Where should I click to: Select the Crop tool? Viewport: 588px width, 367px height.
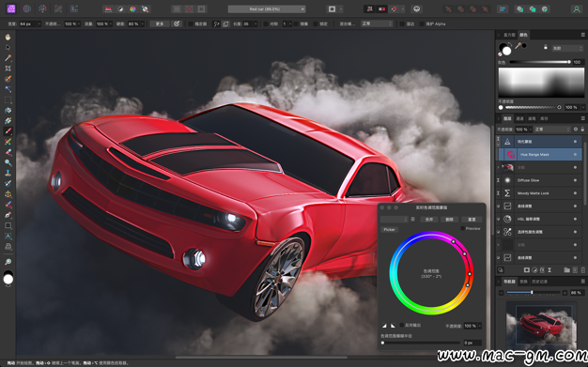point(8,69)
